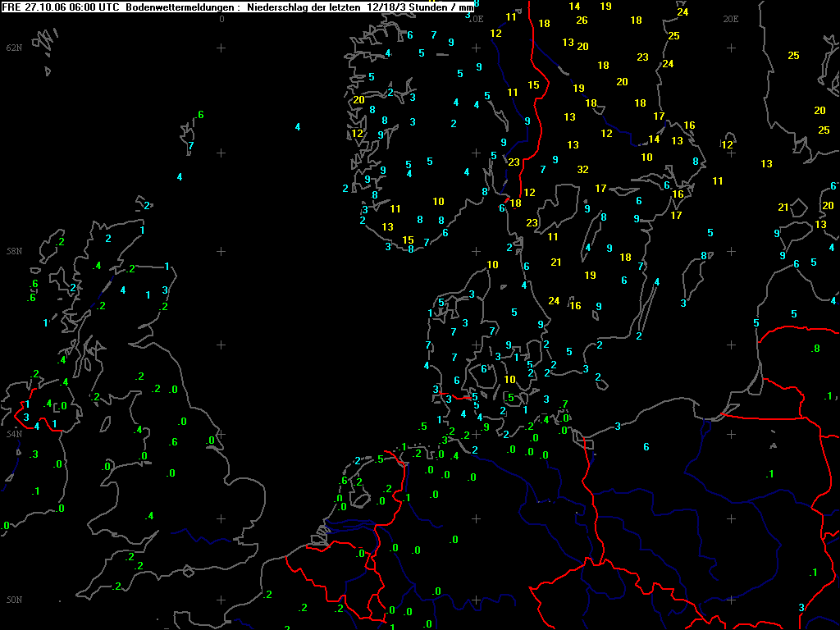Viewport: 840px width, 630px height.
Task: Click the '62N' latitude label
Action: [15, 48]
